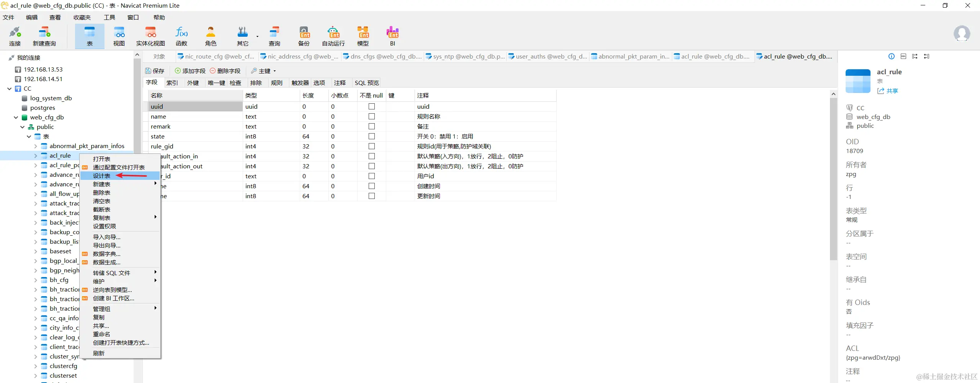Open the 工具 menu in menu bar
Image resolution: width=980 pixels, height=383 pixels.
(109, 17)
